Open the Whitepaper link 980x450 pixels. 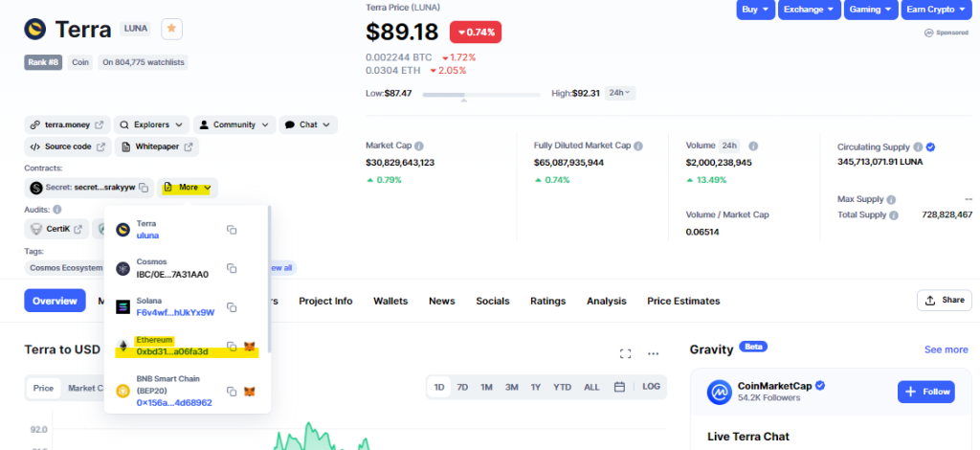tap(158, 146)
